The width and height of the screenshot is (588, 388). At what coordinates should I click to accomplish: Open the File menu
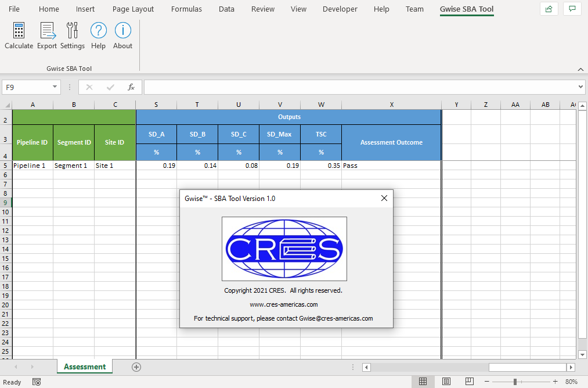tap(14, 9)
